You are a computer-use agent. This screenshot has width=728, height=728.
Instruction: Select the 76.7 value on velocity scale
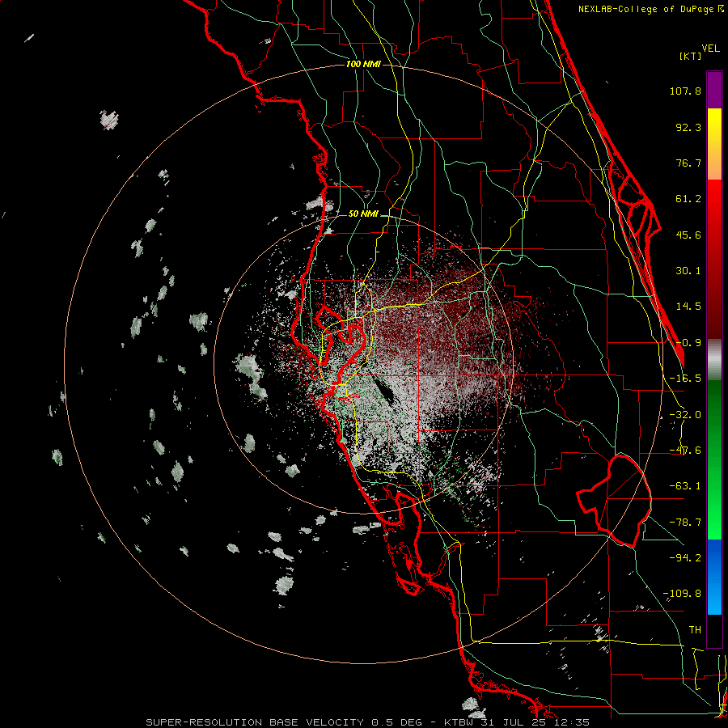(x=688, y=163)
